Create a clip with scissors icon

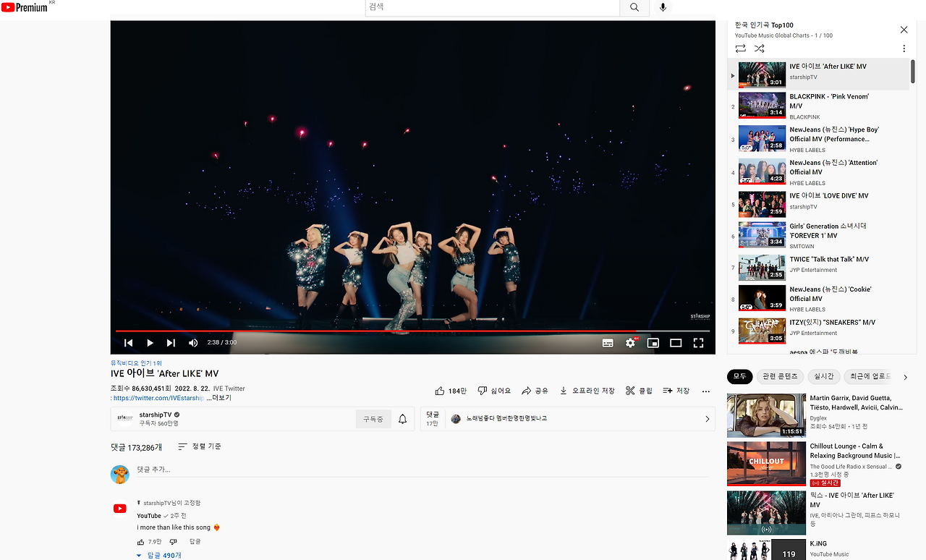tap(639, 391)
